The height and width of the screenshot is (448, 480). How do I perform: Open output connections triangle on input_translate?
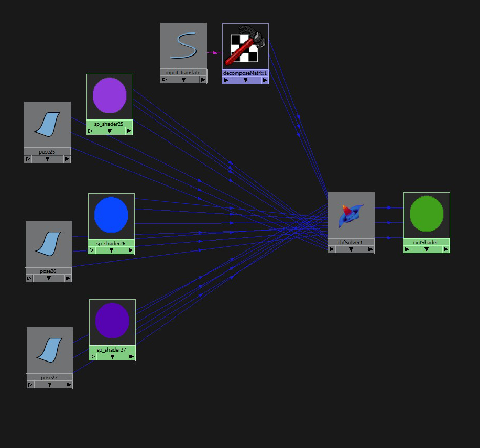click(x=203, y=80)
